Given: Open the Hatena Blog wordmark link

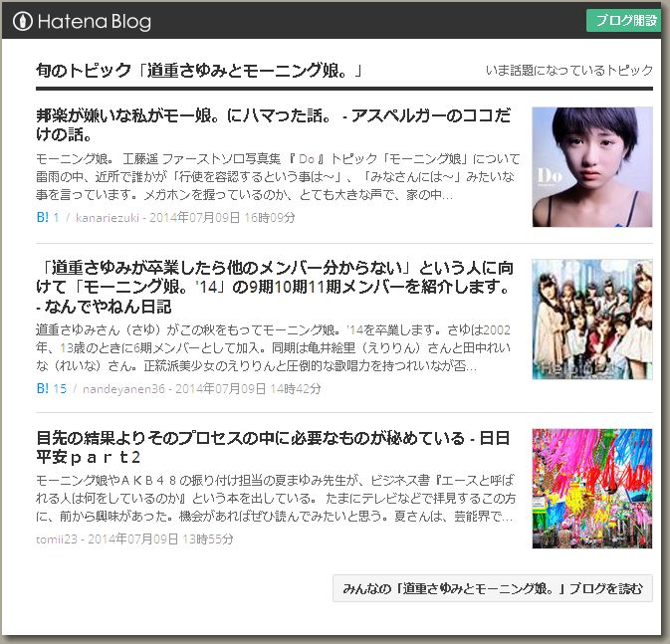Looking at the screenshot, I should point(95,21).
